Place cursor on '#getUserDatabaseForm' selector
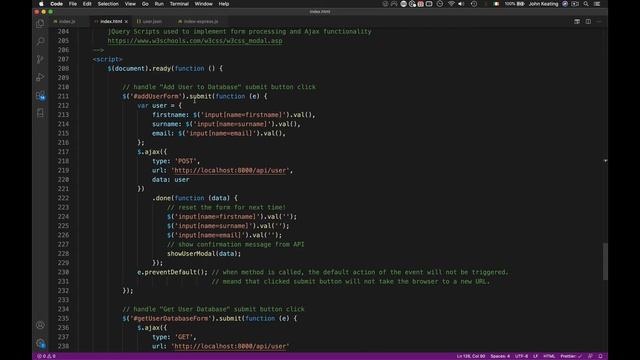The width and height of the screenshot is (640, 360). 171,318
